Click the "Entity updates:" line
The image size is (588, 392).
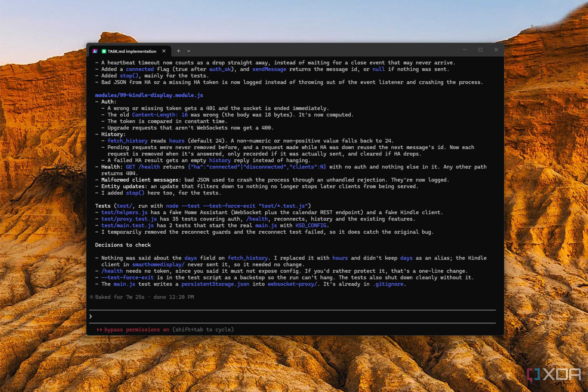257,186
